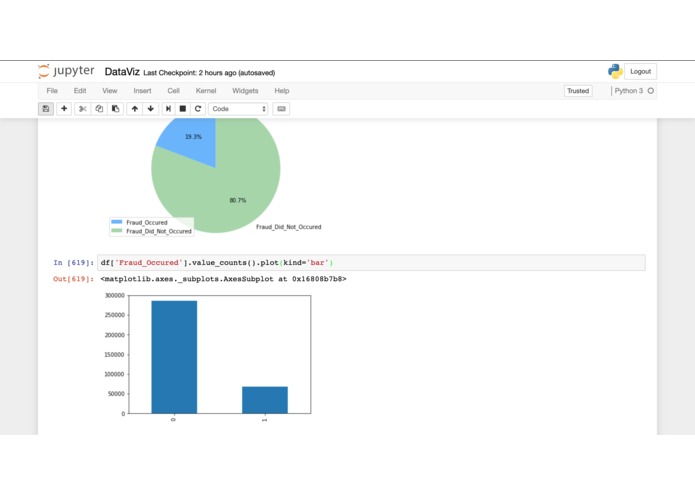Image resolution: width=695 pixels, height=494 pixels.
Task: Open the Widgets menu
Action: (x=245, y=91)
